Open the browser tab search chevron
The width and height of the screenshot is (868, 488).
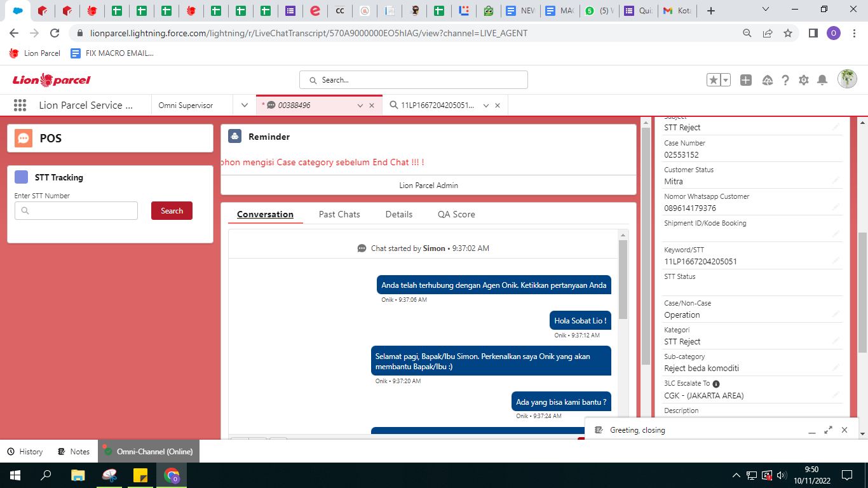coord(766,10)
